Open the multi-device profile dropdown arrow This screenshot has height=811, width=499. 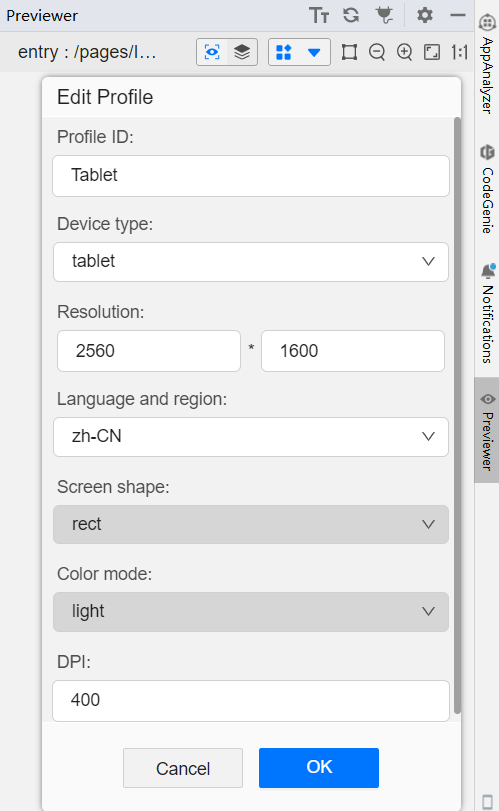click(x=314, y=52)
